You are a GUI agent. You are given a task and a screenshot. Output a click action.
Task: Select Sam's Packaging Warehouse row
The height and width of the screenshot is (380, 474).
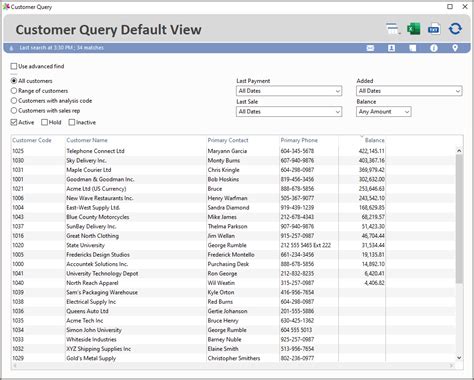pyautogui.click(x=233, y=292)
